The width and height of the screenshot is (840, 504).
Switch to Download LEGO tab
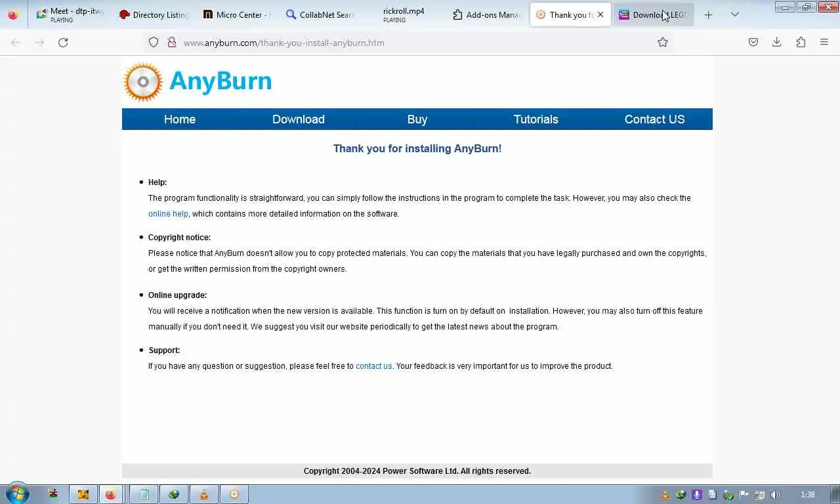(x=653, y=14)
